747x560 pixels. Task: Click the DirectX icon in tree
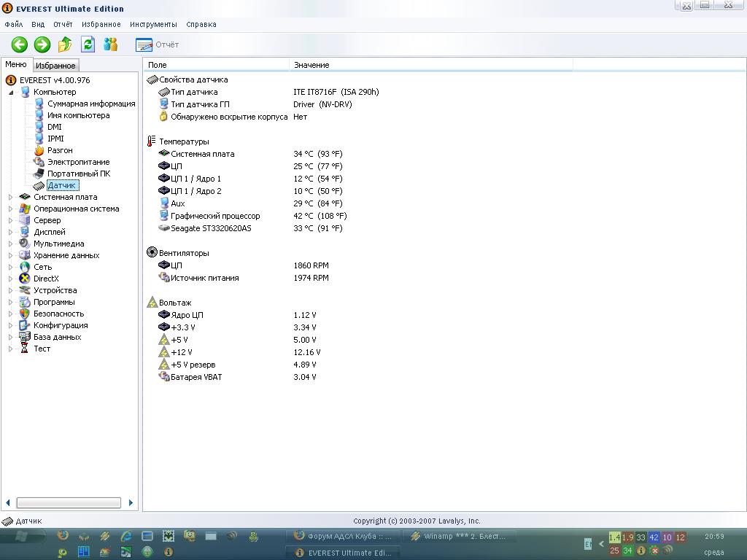pyautogui.click(x=25, y=279)
